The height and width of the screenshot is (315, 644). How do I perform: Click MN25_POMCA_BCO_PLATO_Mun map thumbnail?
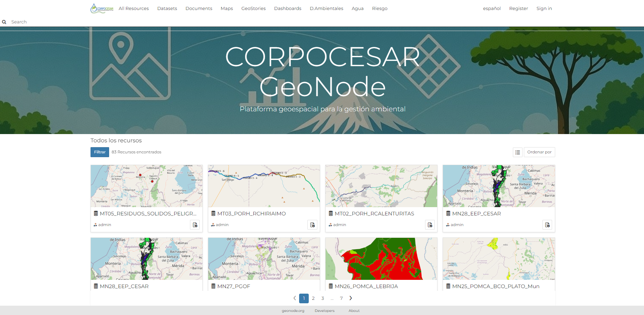click(x=499, y=259)
